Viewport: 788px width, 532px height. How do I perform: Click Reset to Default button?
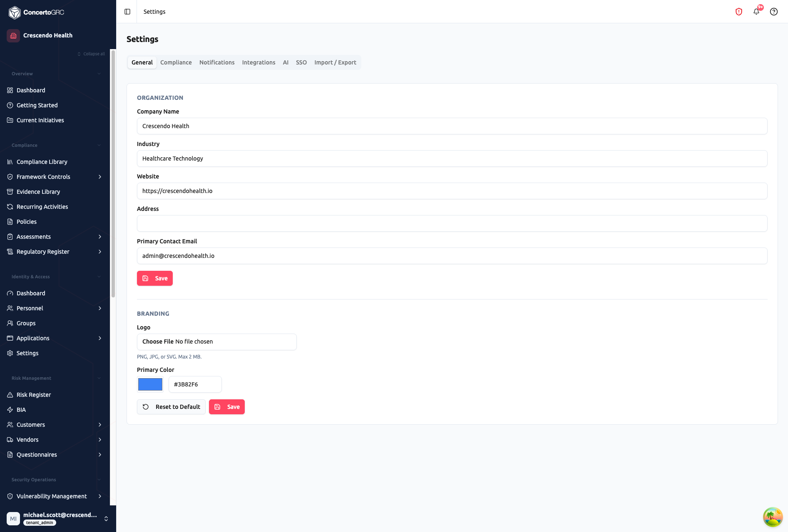(171, 407)
